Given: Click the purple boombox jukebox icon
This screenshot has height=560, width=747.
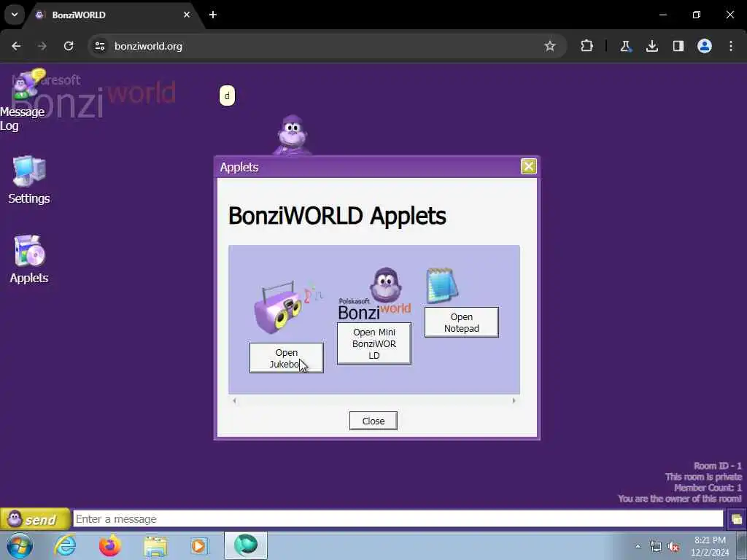Looking at the screenshot, I should [287, 307].
